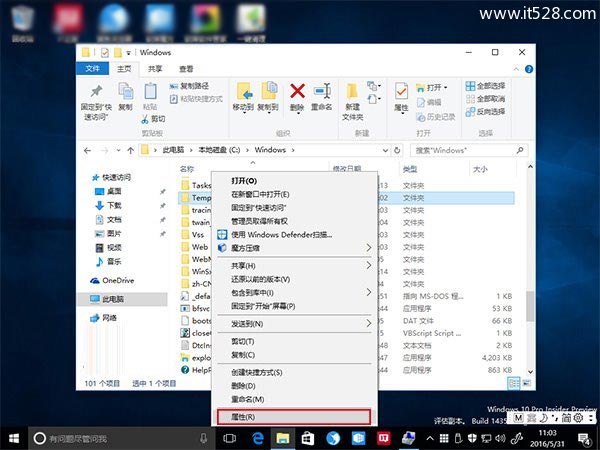Expand the 魔方压缩 submenu
600x450 pixels.
294,248
